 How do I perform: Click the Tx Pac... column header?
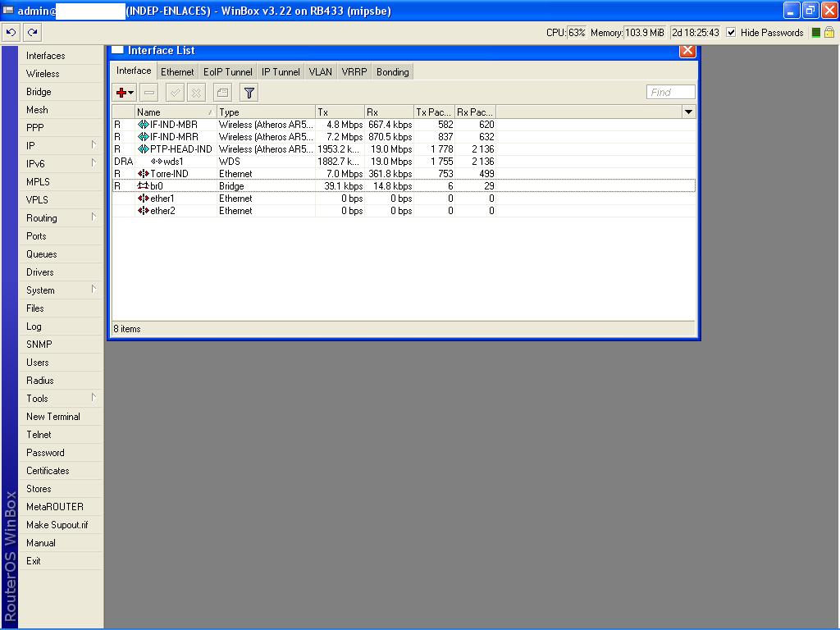pos(435,112)
